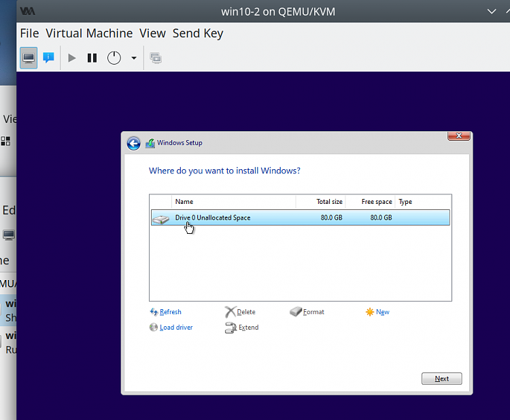Click Extend partition option
510x420 pixels.
coord(248,328)
